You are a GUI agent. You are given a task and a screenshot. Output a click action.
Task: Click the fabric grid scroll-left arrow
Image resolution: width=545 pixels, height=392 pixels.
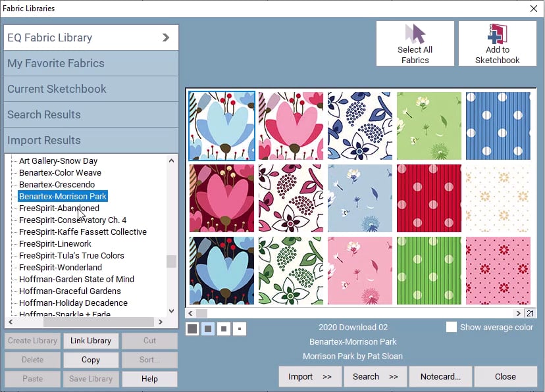(x=190, y=313)
